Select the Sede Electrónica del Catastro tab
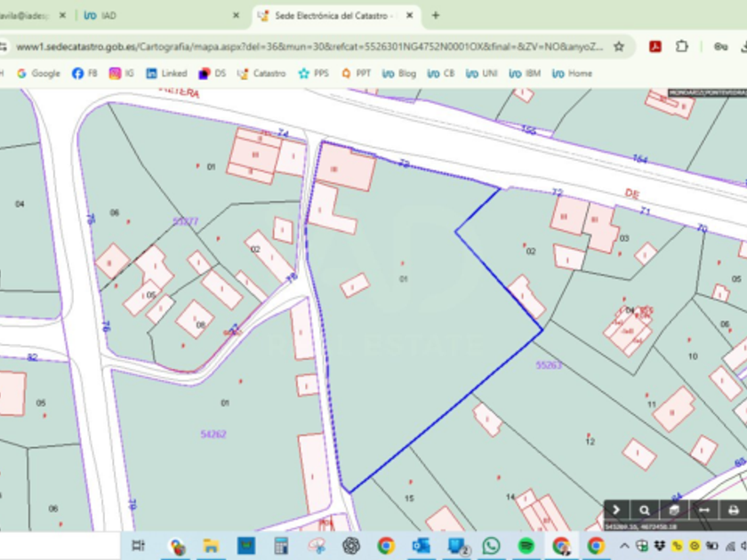 coord(329,15)
